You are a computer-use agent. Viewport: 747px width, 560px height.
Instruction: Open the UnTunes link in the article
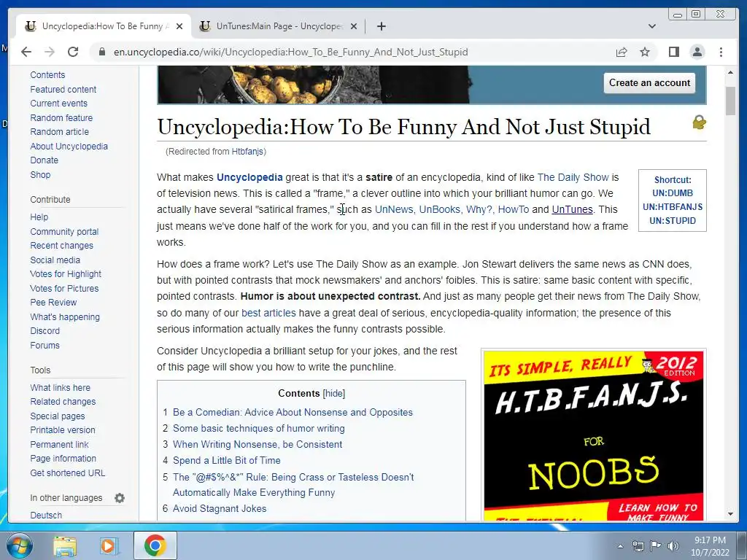click(572, 209)
